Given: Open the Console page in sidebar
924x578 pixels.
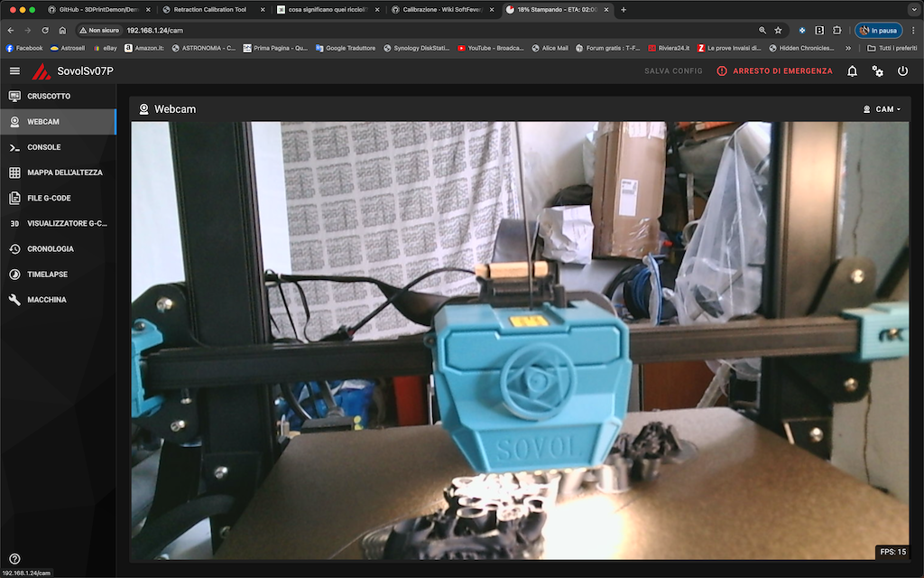Looking at the screenshot, I should click(43, 147).
